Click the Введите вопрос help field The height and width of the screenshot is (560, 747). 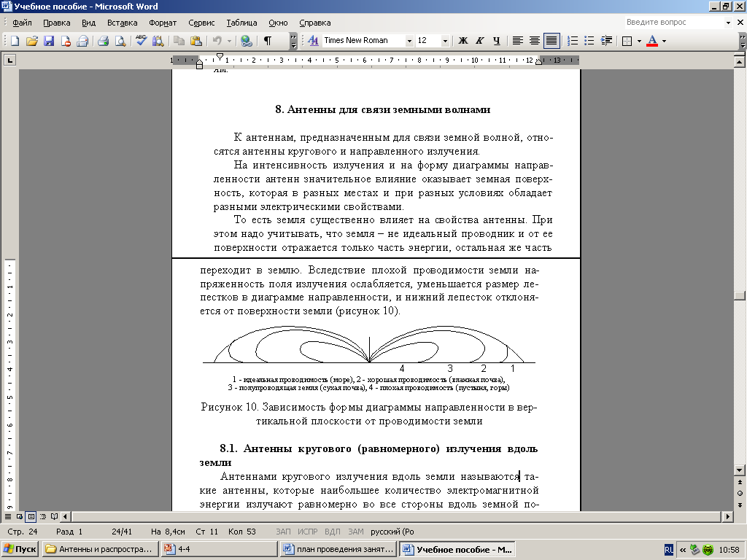(x=673, y=22)
